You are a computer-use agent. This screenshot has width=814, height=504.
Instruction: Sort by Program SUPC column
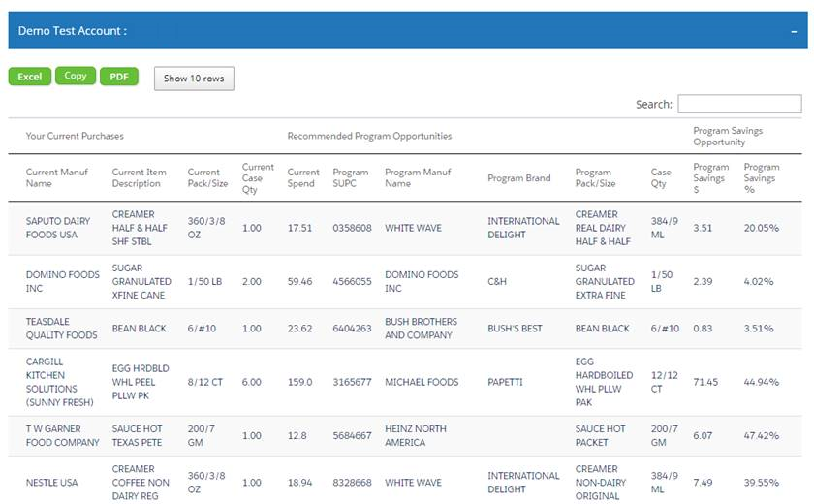coord(351,177)
